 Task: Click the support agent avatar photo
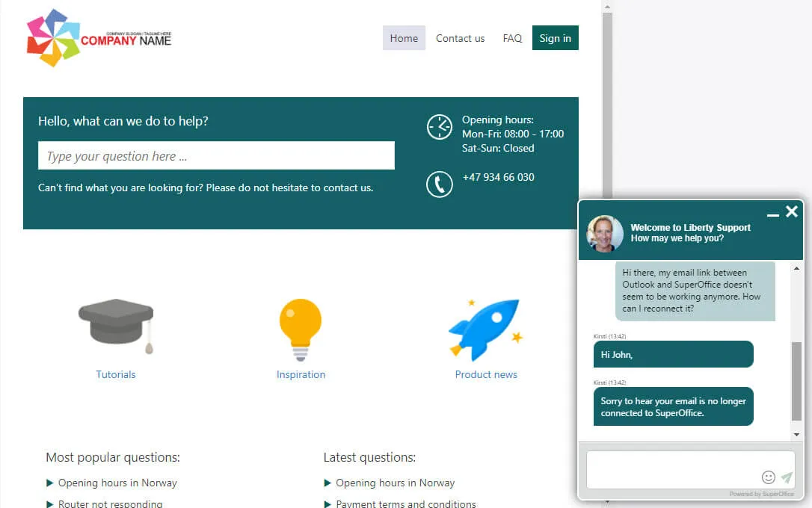[x=605, y=233]
